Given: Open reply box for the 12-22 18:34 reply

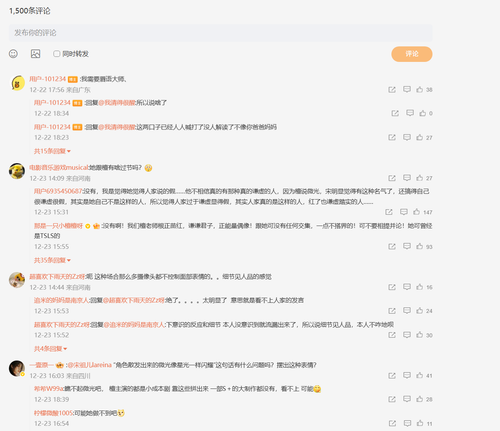Looking at the screenshot, I should point(410,113).
